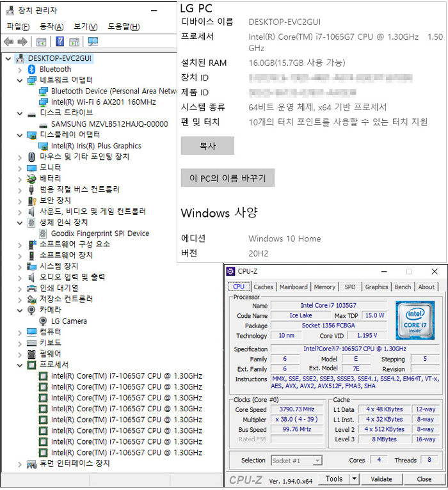Viewport: 448px width, 490px height.
Task: Collapse the 네트워크 어댑터 category
Action: (x=20, y=80)
